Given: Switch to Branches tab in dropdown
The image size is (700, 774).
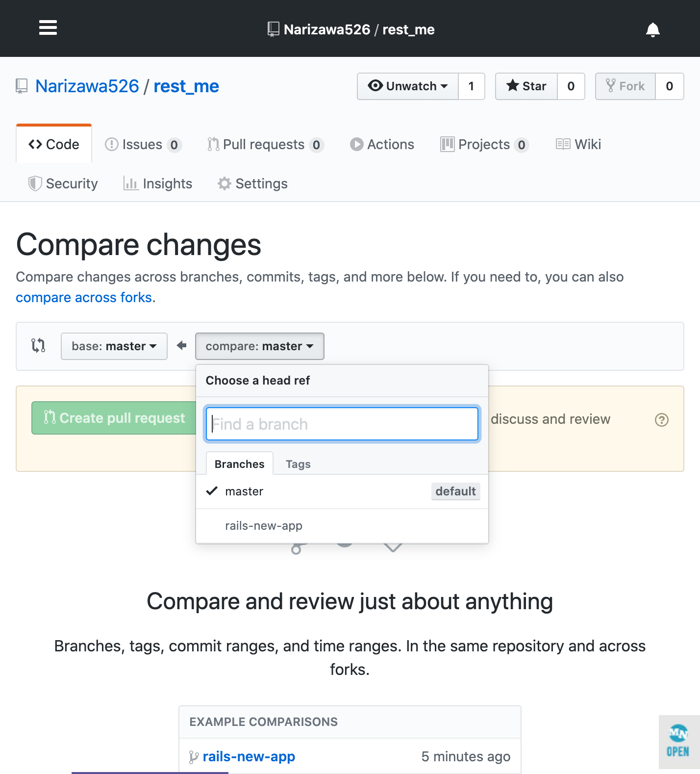Looking at the screenshot, I should (239, 464).
